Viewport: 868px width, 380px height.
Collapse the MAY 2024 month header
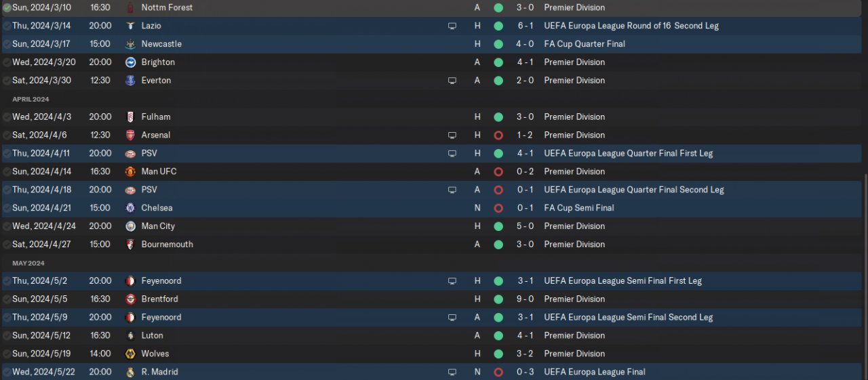tap(28, 263)
